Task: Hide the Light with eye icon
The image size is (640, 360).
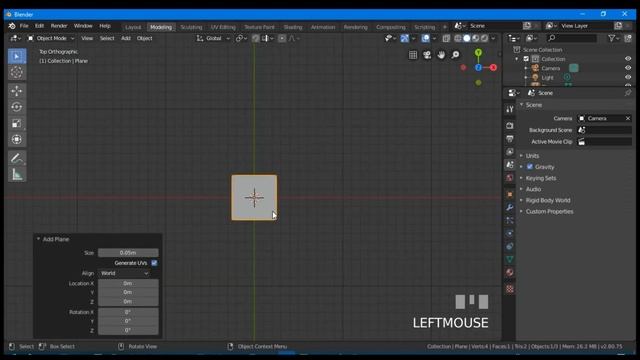Action: pos(628,77)
